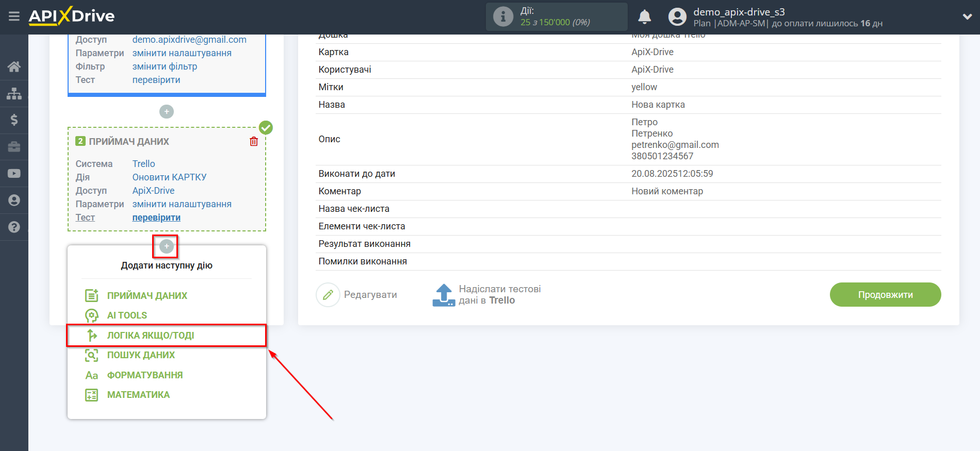The height and width of the screenshot is (451, 980).
Task: Open the billing dollar sidebar icon
Action: [14, 120]
